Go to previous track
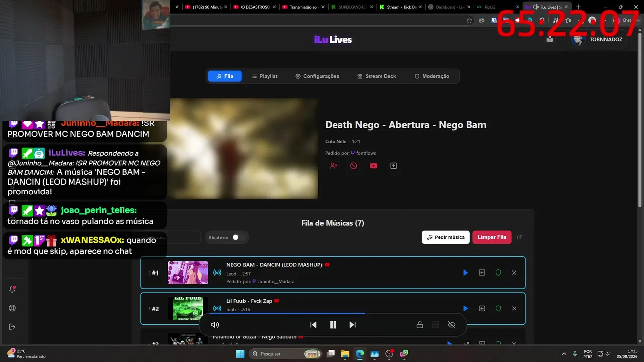The image size is (644, 362). click(x=313, y=325)
